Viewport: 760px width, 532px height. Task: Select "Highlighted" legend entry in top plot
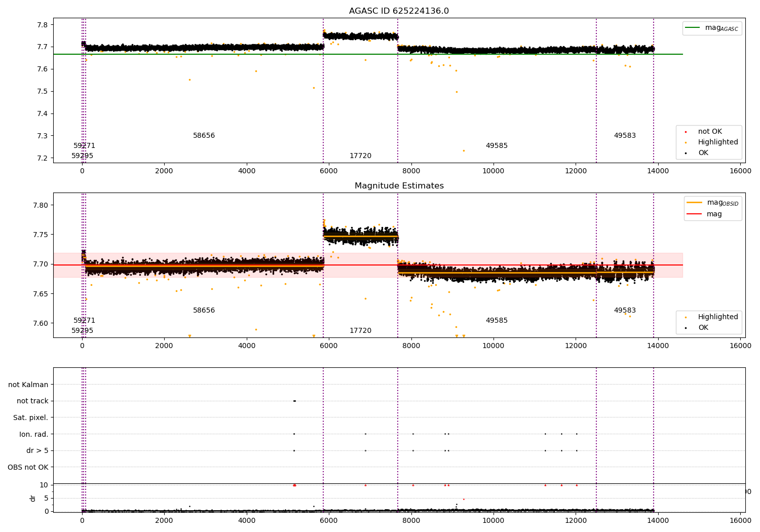pyautogui.click(x=718, y=142)
